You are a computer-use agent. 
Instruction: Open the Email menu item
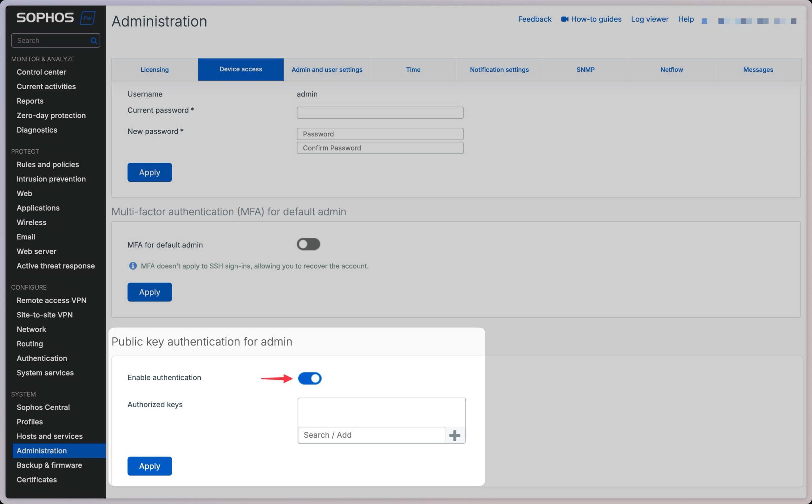click(26, 237)
